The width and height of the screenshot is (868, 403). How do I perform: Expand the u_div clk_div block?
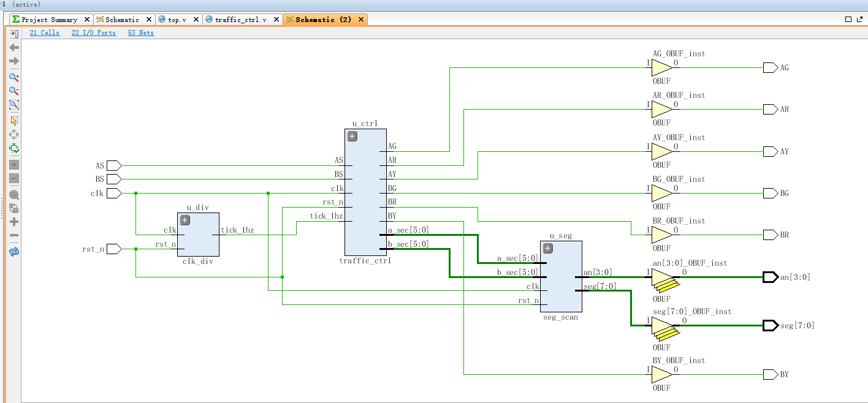[185, 220]
